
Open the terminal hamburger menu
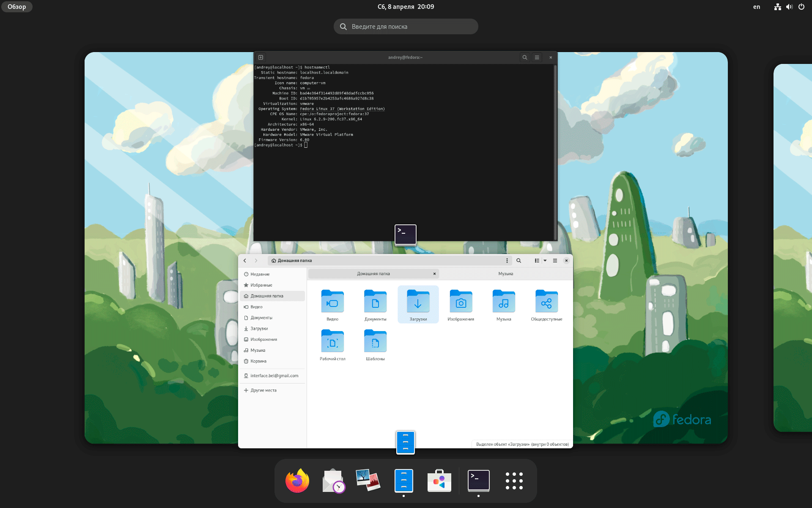537,58
